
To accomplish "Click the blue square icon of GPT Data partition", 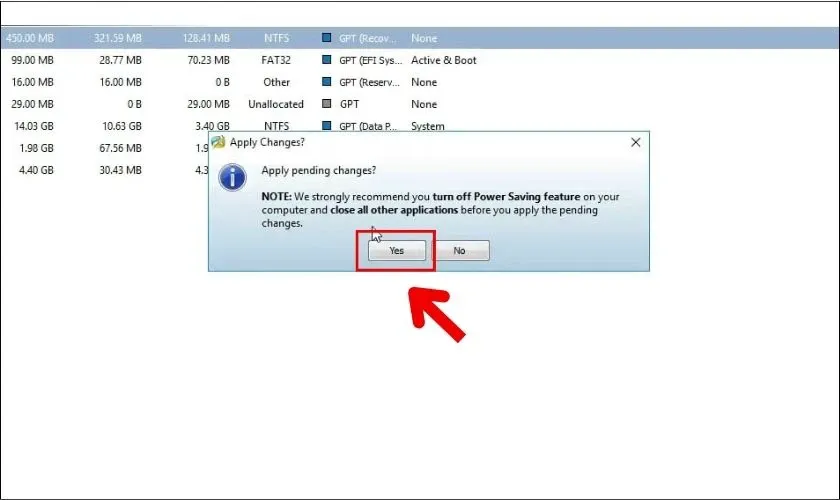I will pyautogui.click(x=327, y=126).
